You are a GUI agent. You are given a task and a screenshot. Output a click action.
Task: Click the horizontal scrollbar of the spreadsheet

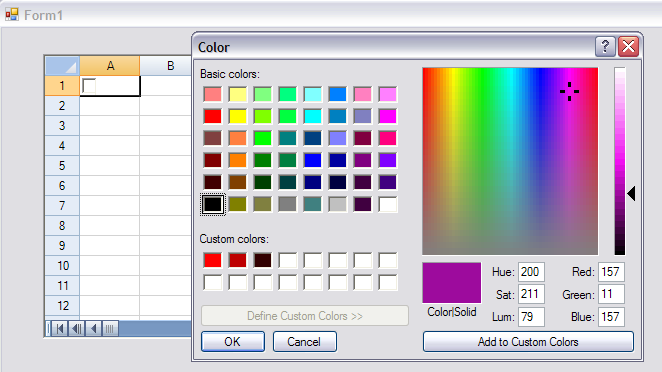point(155,329)
